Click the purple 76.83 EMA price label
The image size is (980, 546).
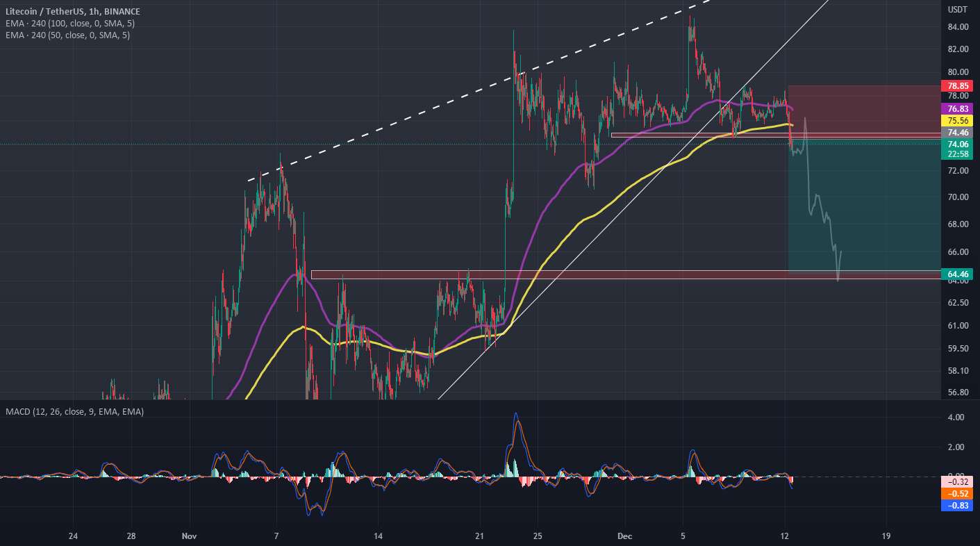958,108
